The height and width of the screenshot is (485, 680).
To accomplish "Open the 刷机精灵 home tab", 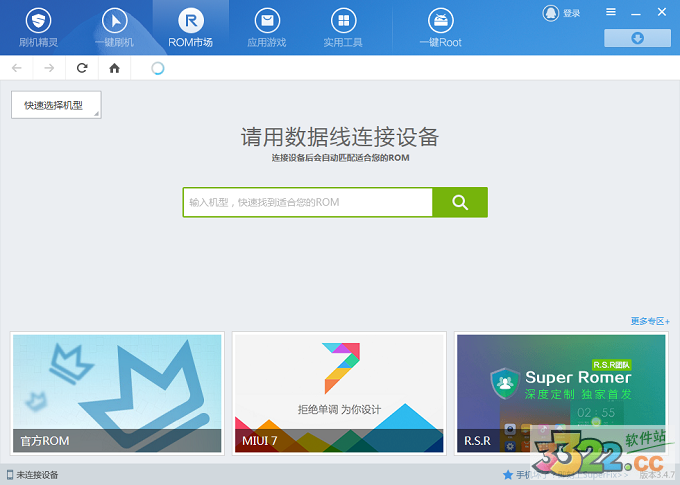I will point(38,27).
